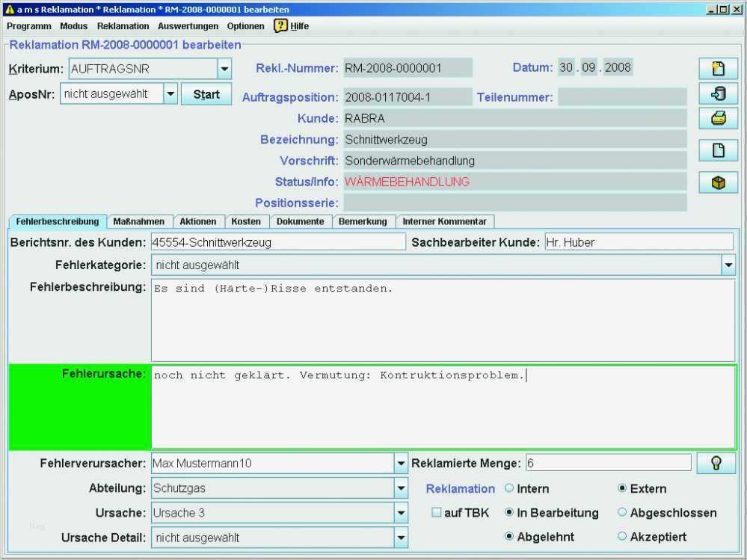This screenshot has width=747, height=560.
Task: Open the Hilfe menu with question mark
Action: coord(292,25)
